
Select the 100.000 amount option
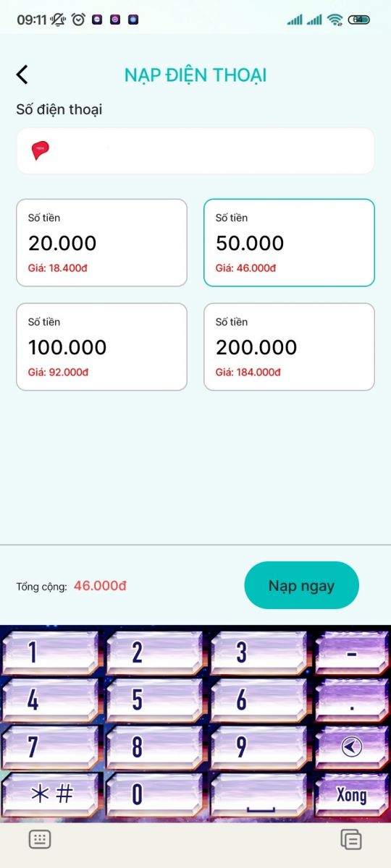(101, 347)
